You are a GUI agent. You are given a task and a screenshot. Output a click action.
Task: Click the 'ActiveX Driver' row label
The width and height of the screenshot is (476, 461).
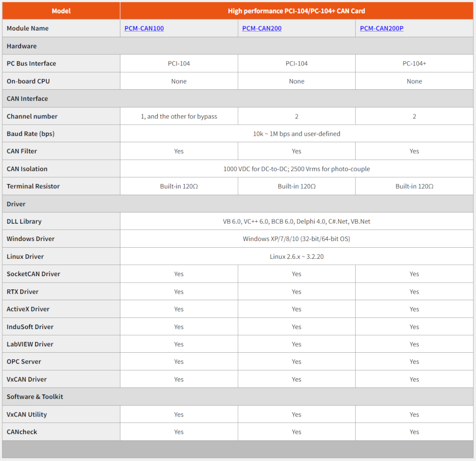tap(28, 309)
